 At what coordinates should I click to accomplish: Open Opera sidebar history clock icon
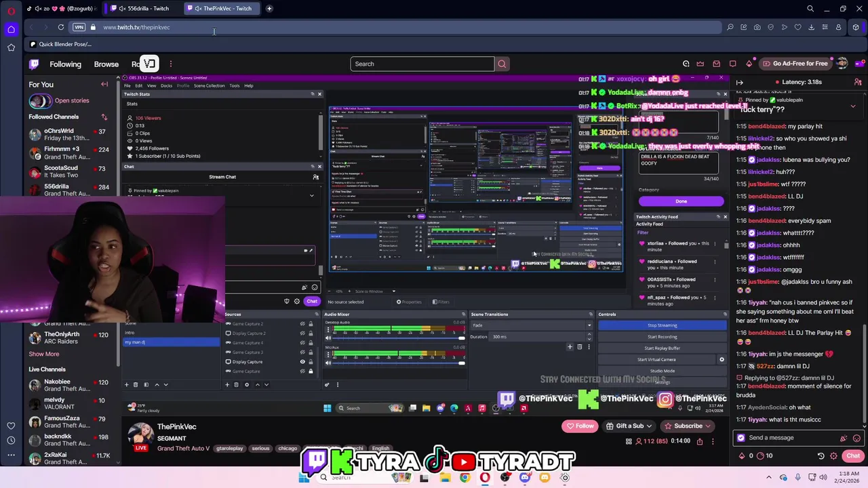(11, 441)
